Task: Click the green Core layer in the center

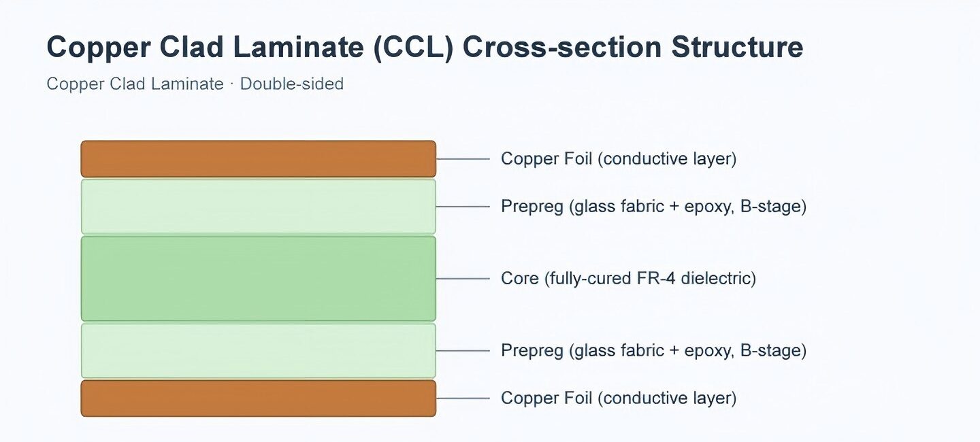Action: pyautogui.click(x=259, y=278)
